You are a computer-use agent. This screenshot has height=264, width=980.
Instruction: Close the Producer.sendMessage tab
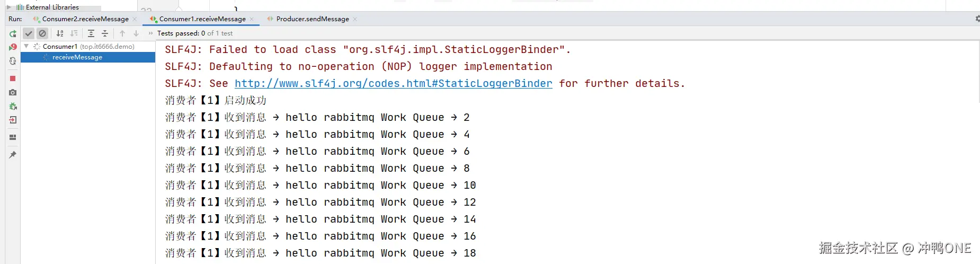click(x=355, y=19)
